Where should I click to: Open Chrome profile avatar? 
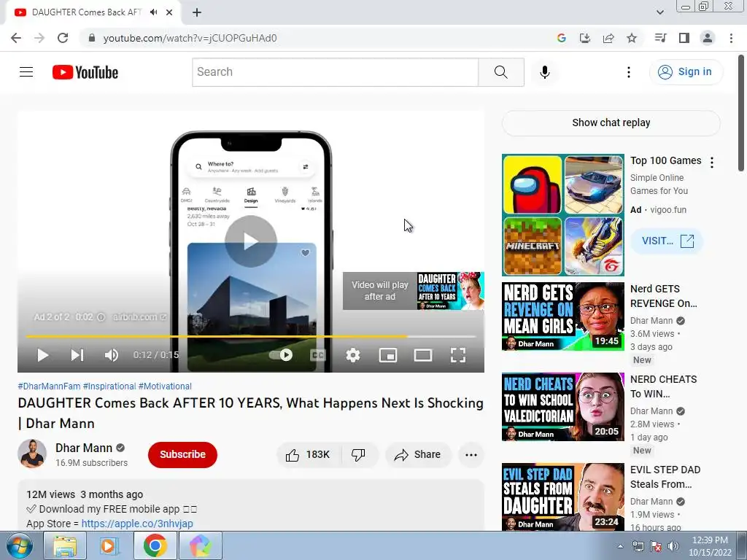708,38
